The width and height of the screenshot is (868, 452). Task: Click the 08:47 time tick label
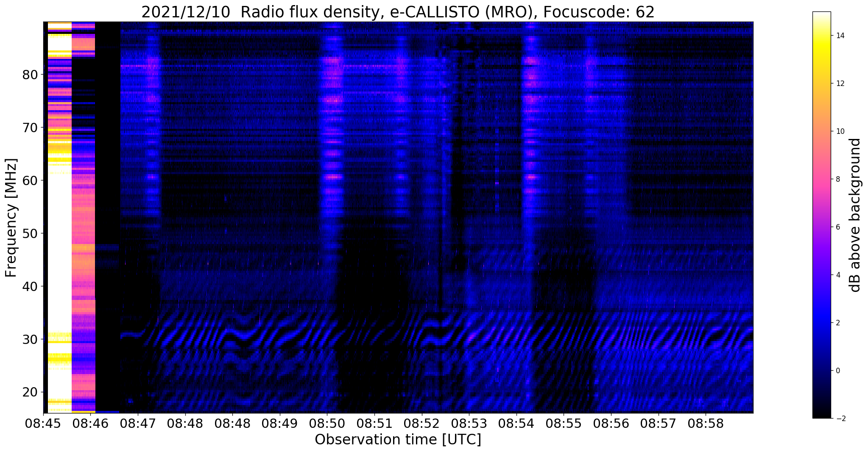[137, 423]
